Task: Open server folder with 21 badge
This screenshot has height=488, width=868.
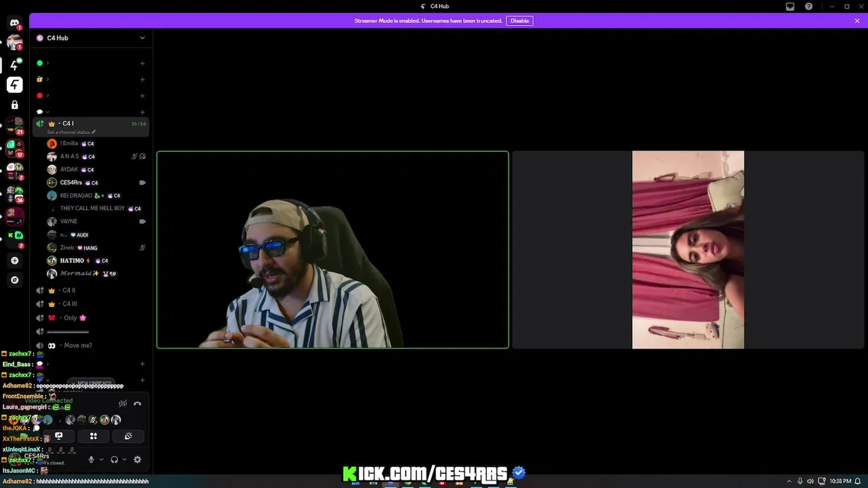Action: [x=14, y=126]
